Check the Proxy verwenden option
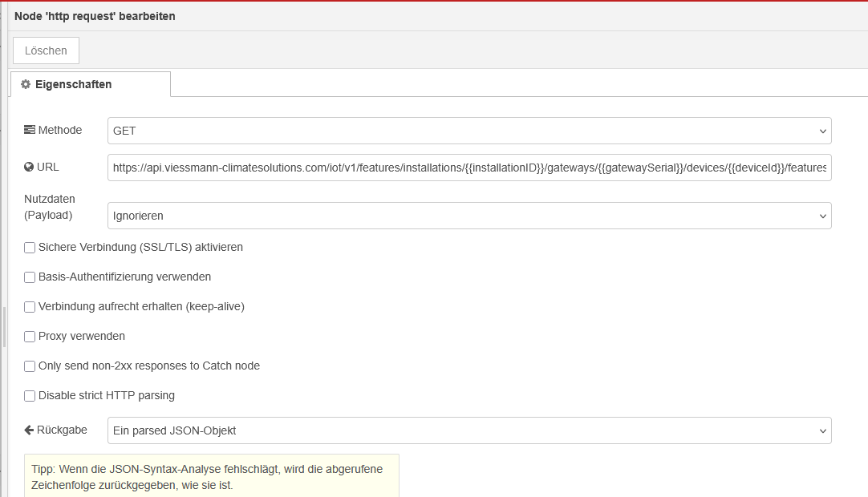 (x=30, y=337)
